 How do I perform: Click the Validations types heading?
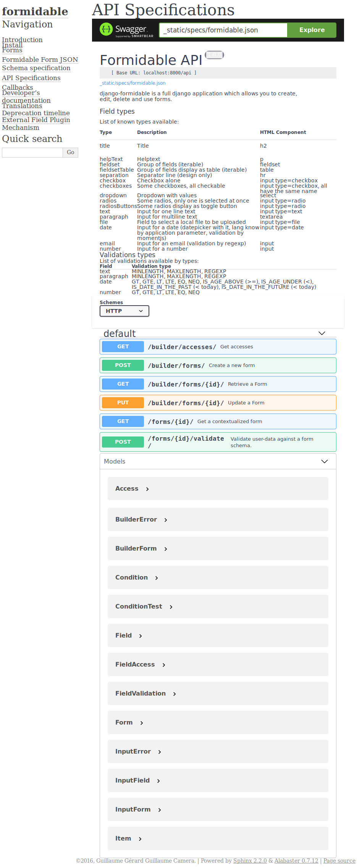128,255
